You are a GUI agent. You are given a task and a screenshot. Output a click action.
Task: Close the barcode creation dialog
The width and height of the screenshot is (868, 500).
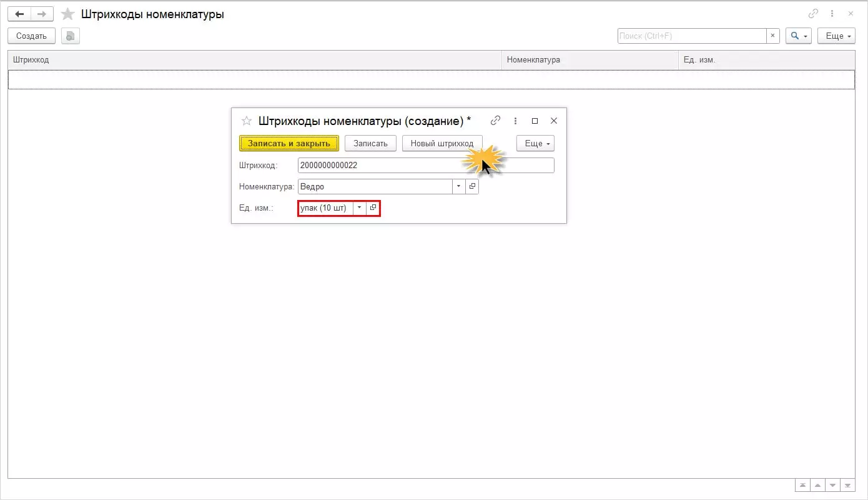point(554,121)
